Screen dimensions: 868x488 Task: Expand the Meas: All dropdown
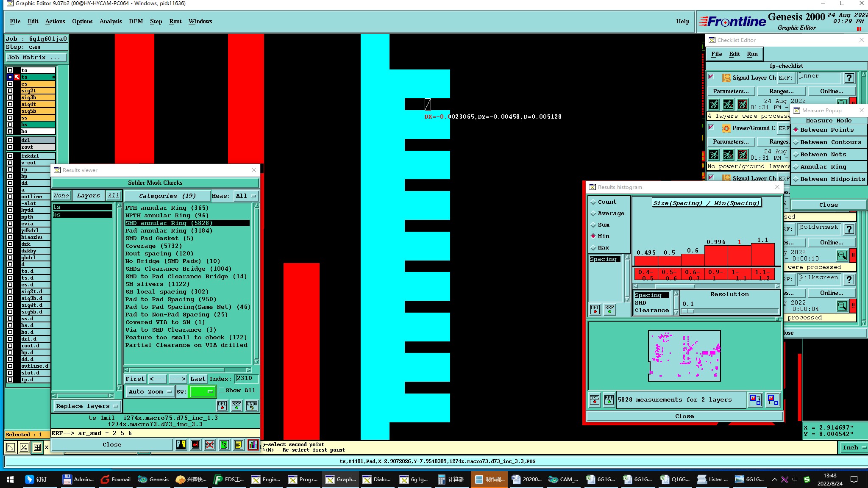246,196
